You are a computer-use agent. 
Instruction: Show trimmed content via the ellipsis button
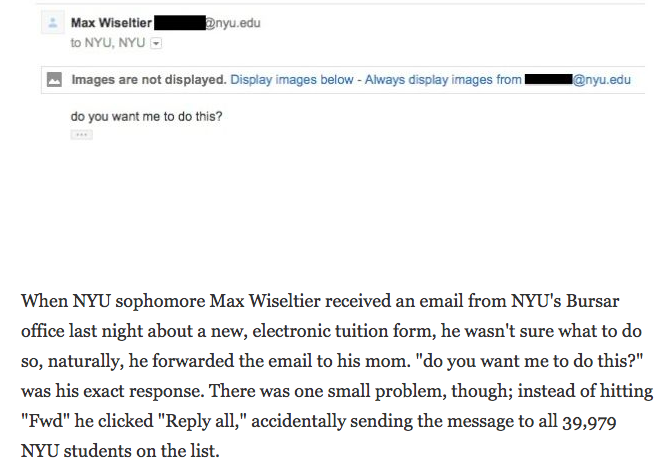click(x=81, y=135)
